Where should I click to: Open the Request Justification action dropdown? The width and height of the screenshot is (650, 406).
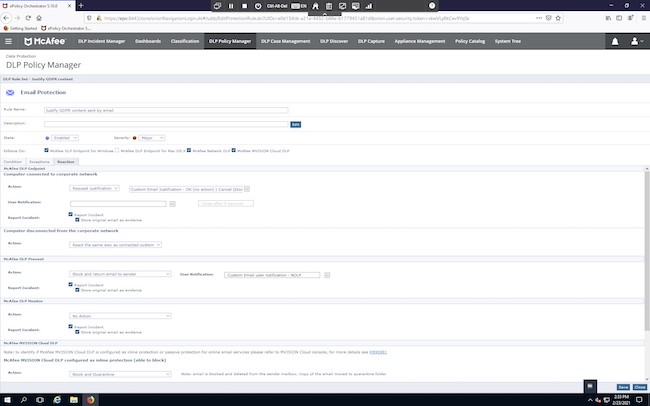point(94,188)
